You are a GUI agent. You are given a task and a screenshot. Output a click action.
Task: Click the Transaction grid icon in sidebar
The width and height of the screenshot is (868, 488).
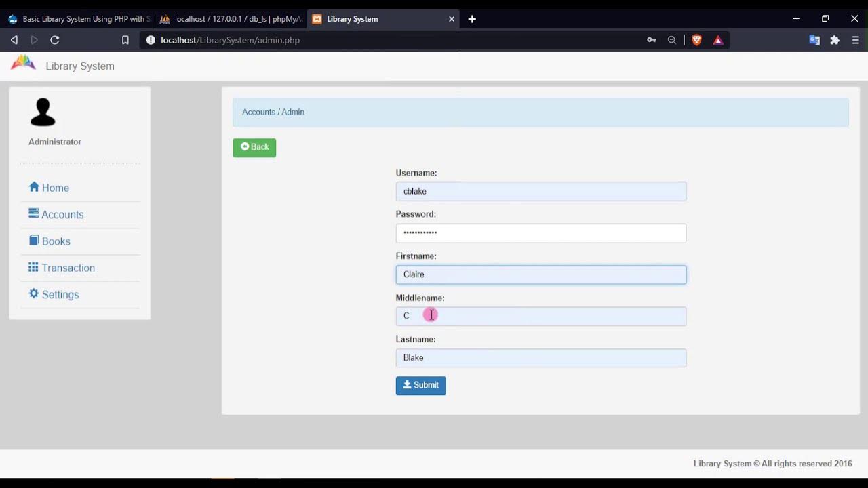[33, 267]
